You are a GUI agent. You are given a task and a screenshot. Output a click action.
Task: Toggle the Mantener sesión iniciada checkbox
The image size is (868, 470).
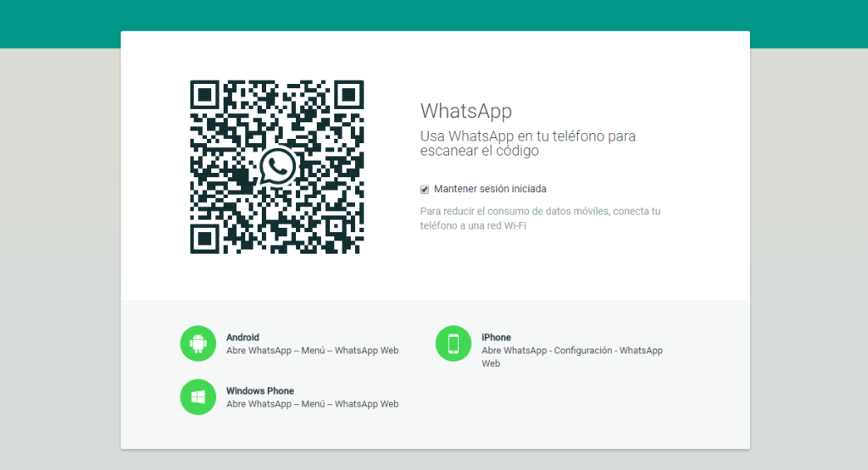coord(425,189)
